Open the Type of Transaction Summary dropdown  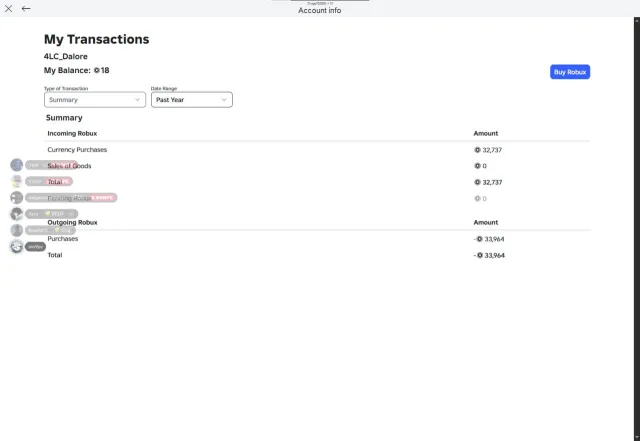tap(95, 100)
